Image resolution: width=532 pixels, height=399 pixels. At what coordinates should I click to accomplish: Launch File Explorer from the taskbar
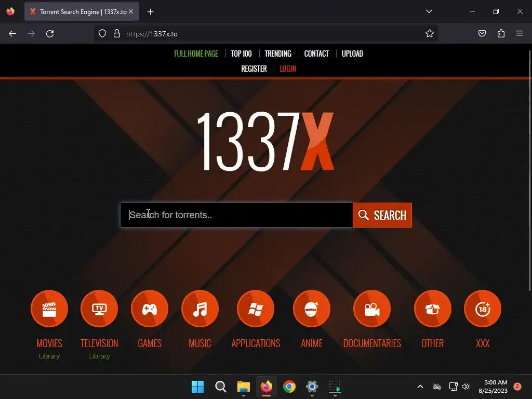pyautogui.click(x=244, y=387)
